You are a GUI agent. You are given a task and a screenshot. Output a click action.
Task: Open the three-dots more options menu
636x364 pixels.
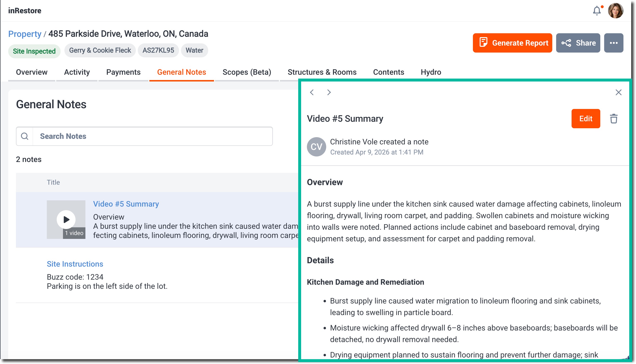pos(614,43)
